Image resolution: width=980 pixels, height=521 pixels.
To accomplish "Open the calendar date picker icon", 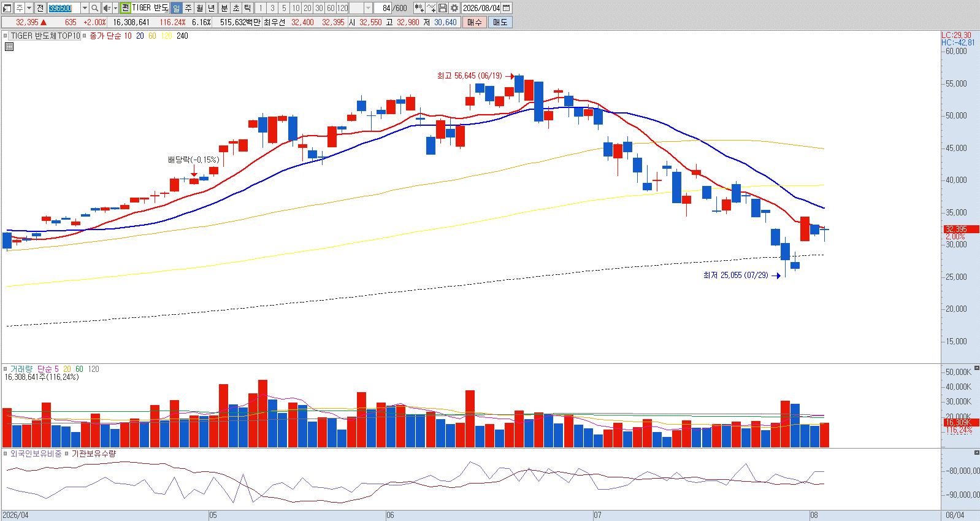I will coord(507,8).
